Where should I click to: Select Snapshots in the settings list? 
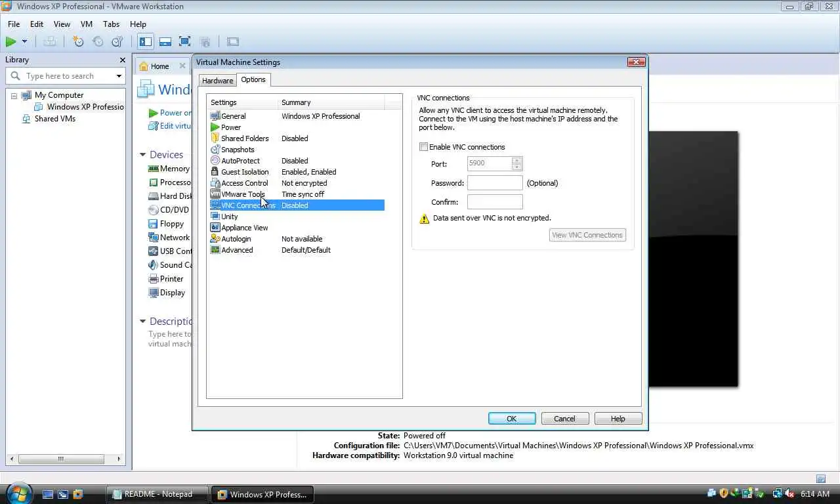click(237, 150)
